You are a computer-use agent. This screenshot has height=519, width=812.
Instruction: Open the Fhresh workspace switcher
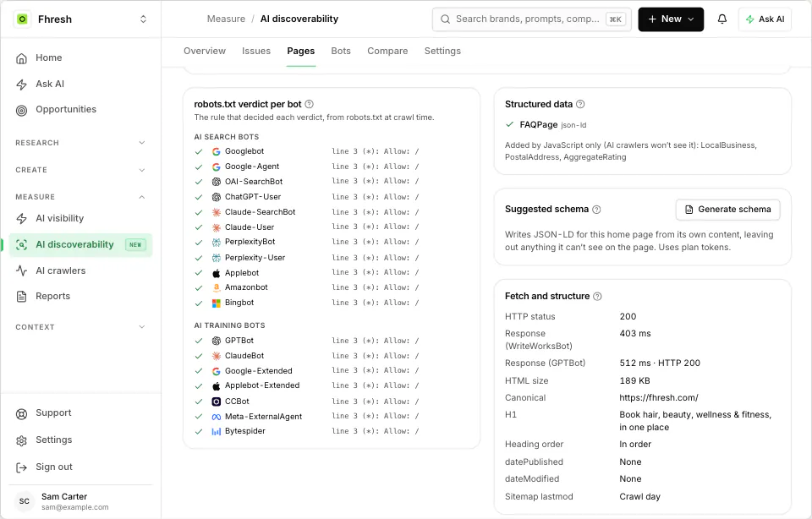[144, 19]
